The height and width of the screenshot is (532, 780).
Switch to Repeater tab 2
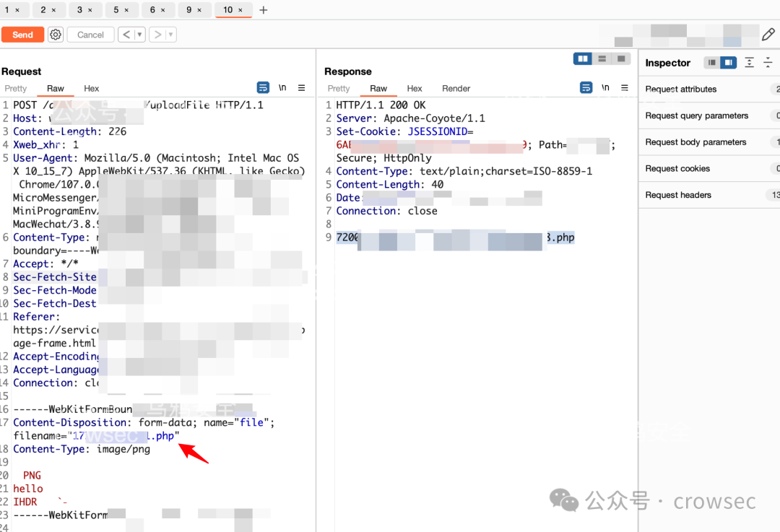pos(43,10)
